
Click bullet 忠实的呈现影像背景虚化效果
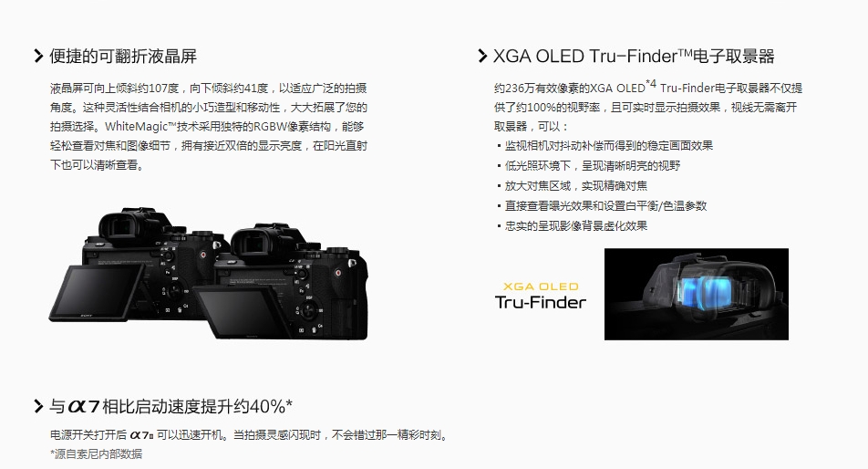[x=572, y=225]
